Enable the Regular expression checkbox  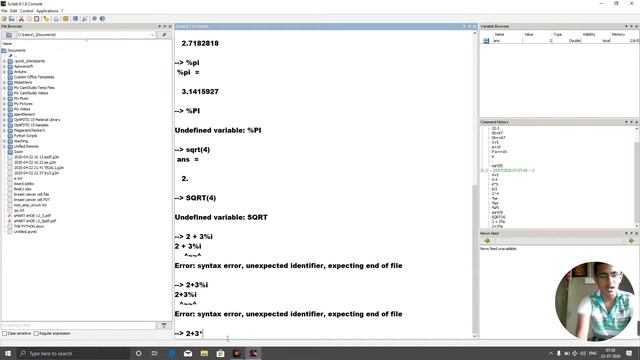coord(36,334)
